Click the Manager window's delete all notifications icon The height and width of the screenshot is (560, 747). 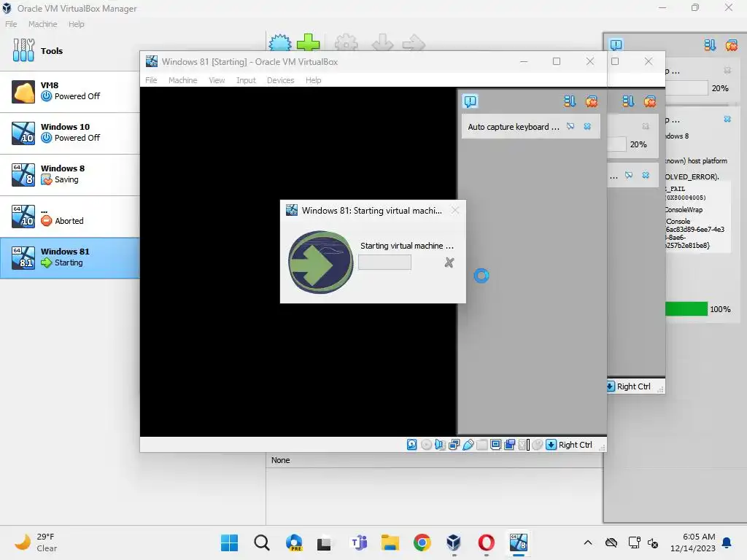(731, 44)
